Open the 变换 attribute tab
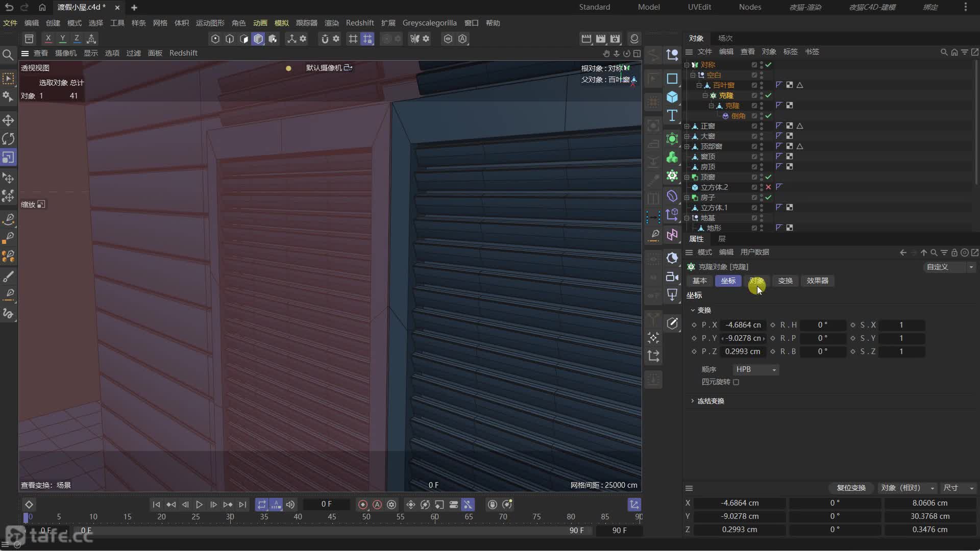The width and height of the screenshot is (980, 551). click(x=785, y=281)
